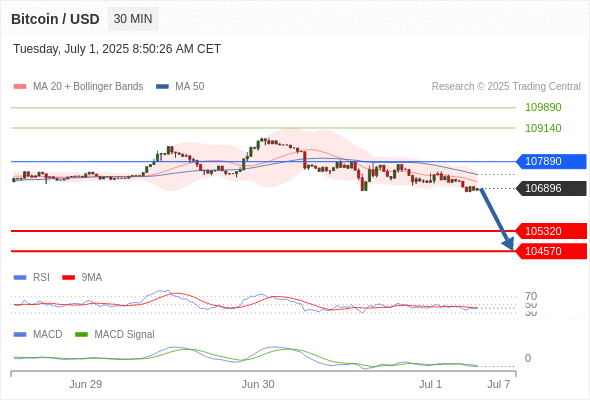Click the blue downward forecast arrow head
This screenshot has height=400, width=590.
coord(509,244)
